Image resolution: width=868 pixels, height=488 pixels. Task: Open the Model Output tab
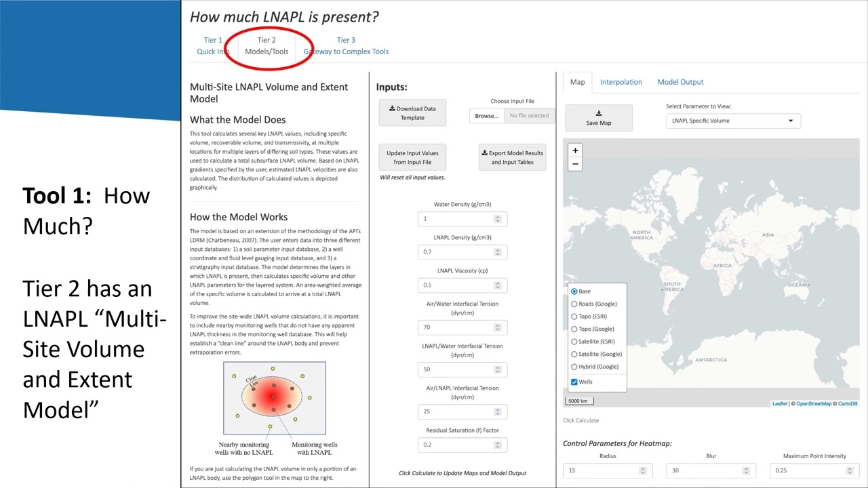[x=680, y=82]
